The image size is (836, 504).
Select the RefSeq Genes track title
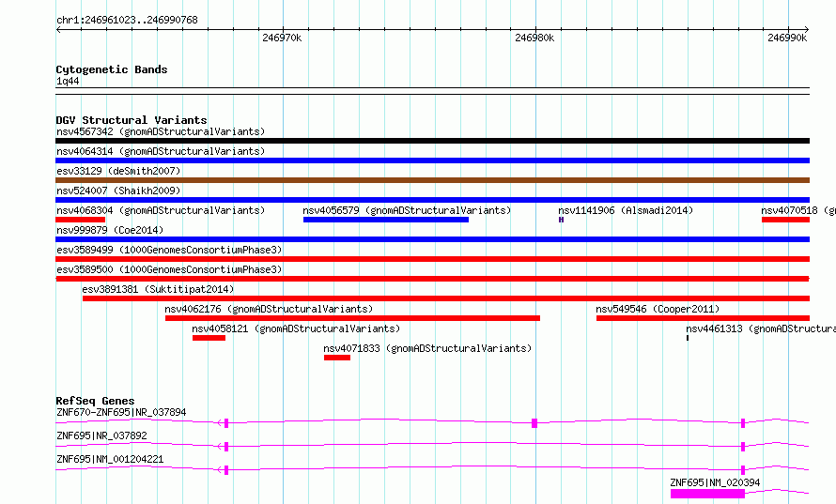click(95, 401)
